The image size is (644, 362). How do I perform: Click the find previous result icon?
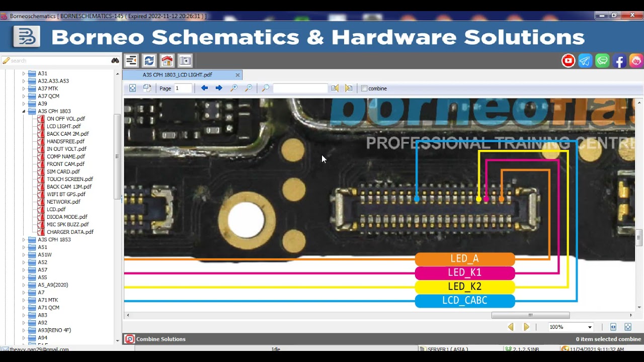click(335, 88)
